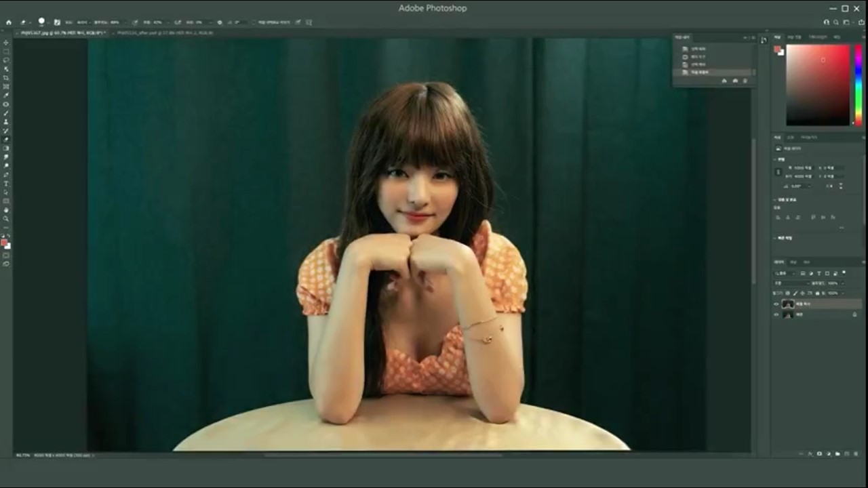Switch to the Channels tab

click(x=793, y=262)
